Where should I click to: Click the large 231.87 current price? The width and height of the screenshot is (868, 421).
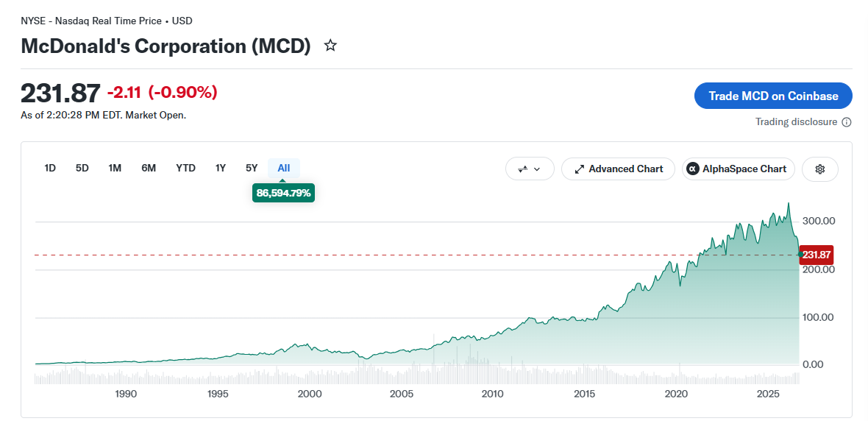[61, 93]
